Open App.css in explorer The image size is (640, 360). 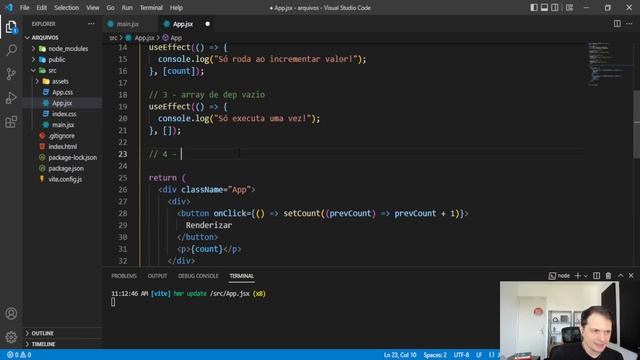click(x=62, y=92)
